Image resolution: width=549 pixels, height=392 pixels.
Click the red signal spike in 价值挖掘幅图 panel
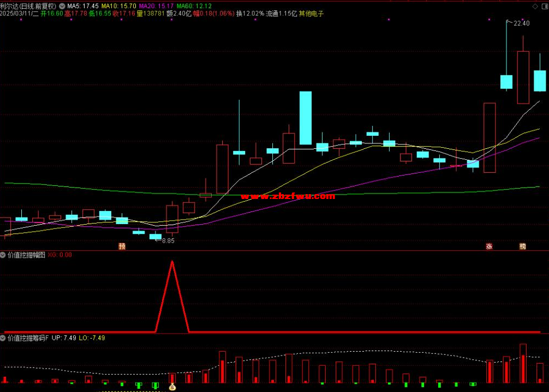[172, 296]
